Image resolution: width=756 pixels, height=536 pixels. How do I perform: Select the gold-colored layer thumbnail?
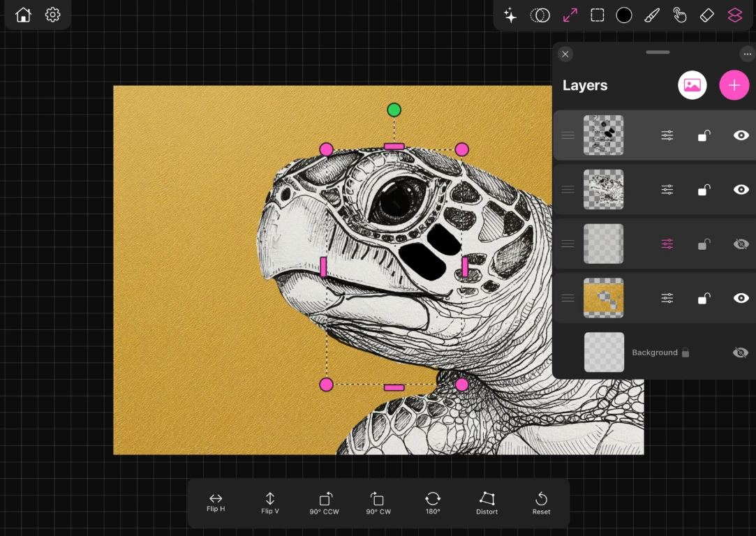tap(604, 298)
